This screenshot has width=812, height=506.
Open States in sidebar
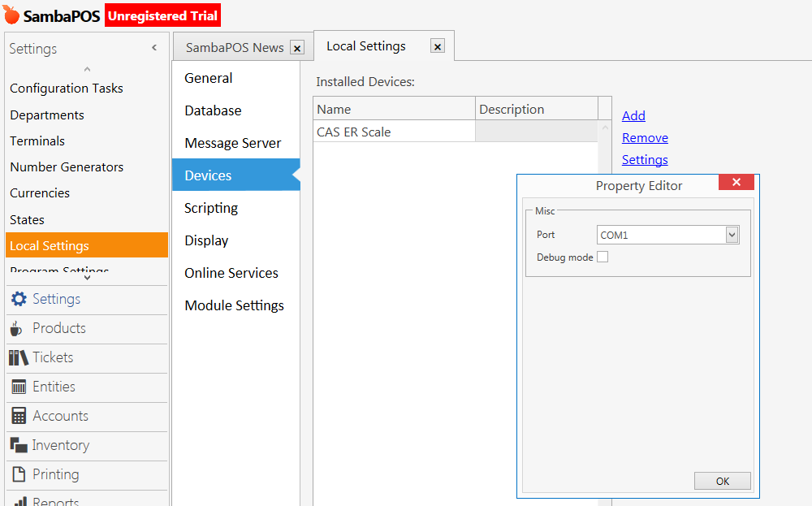click(x=27, y=219)
